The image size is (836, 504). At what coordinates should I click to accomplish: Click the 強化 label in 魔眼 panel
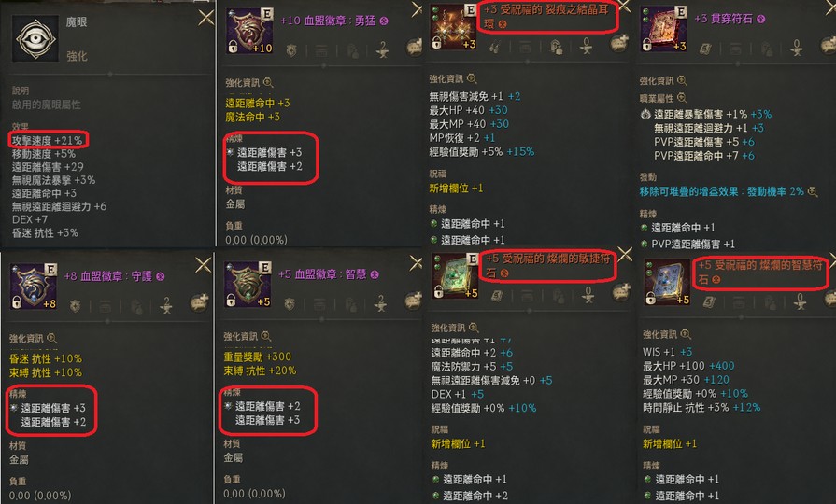pyautogui.click(x=77, y=56)
